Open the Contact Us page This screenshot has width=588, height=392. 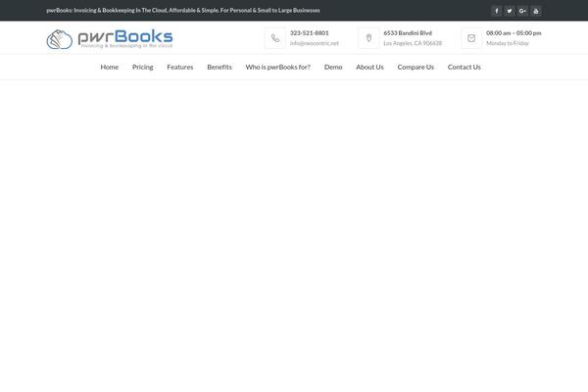click(x=465, y=67)
